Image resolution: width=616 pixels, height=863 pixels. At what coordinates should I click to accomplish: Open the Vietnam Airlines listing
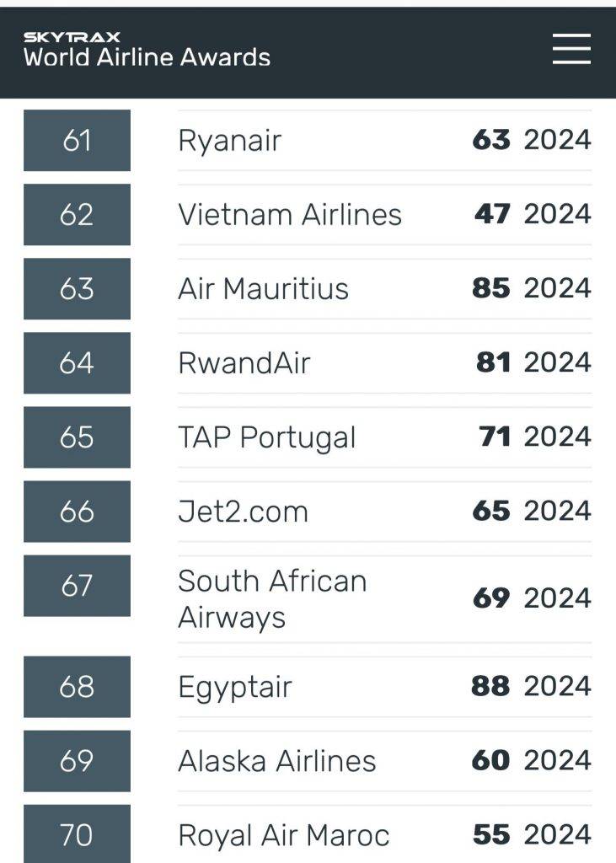coord(290,215)
